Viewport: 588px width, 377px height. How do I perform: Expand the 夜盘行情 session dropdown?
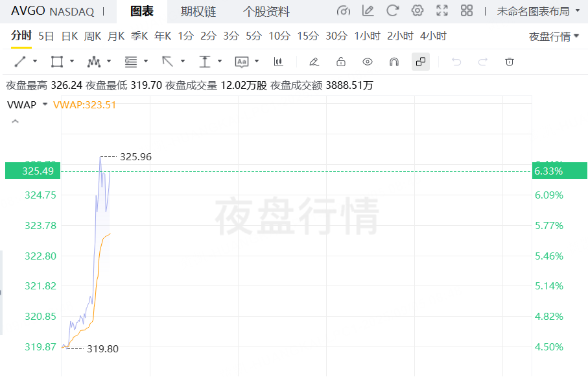pyautogui.click(x=554, y=36)
